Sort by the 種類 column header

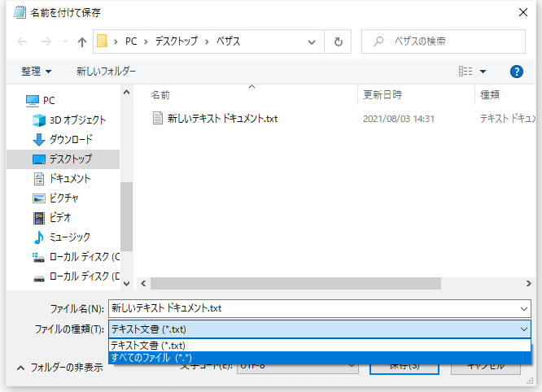point(490,95)
